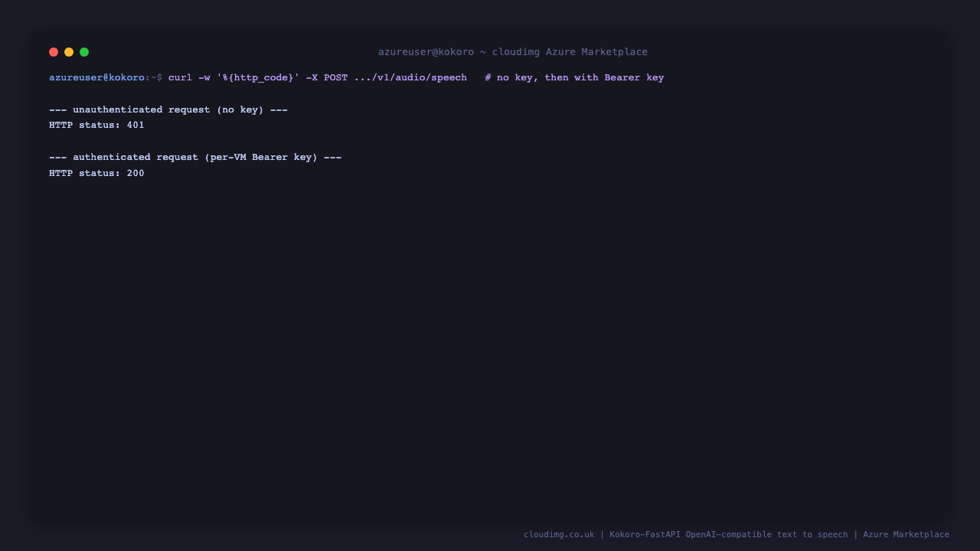
Task: Click the '# no key, then with Bearer key' comment
Action: point(574,77)
